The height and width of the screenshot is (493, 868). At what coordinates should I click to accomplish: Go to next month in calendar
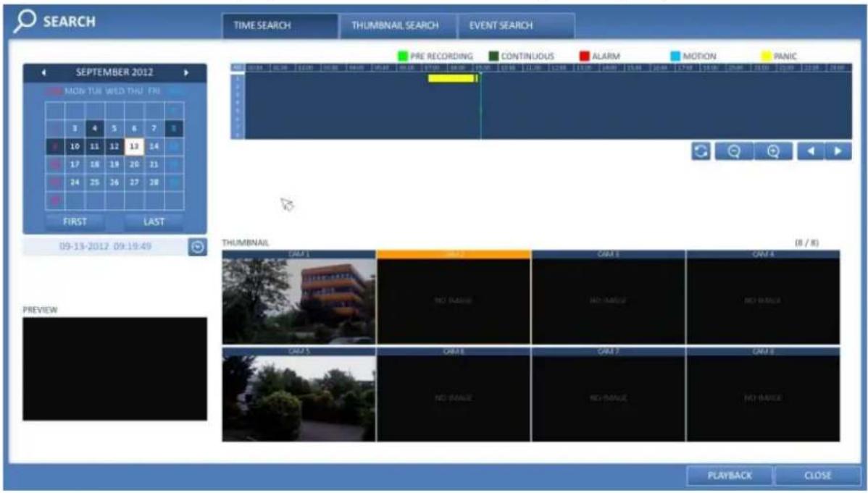tap(186, 72)
